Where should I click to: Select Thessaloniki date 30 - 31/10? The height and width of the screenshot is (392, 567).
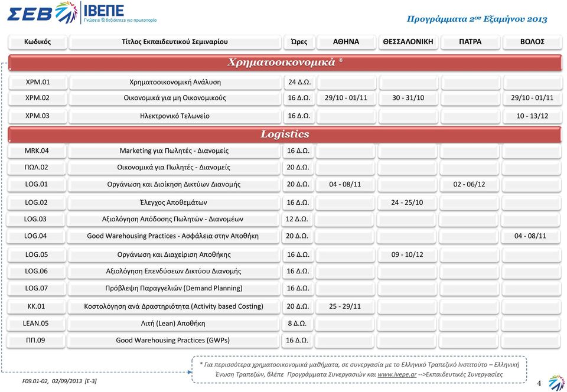(x=408, y=98)
